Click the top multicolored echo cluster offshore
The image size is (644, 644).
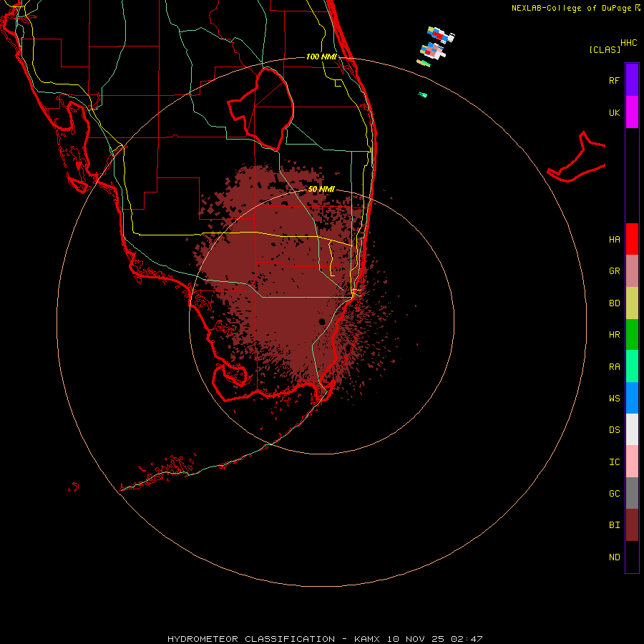pyautogui.click(x=441, y=35)
